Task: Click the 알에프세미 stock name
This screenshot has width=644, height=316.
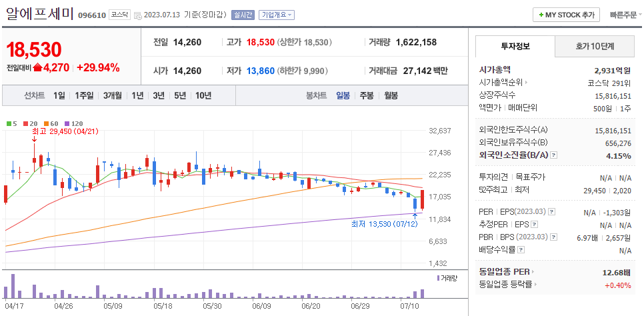Action: point(40,13)
